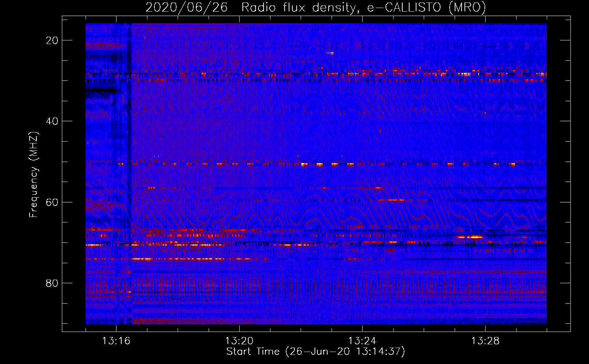589x364 pixels.
Task: Click the 13:28 time tick label
Action: click(485, 341)
